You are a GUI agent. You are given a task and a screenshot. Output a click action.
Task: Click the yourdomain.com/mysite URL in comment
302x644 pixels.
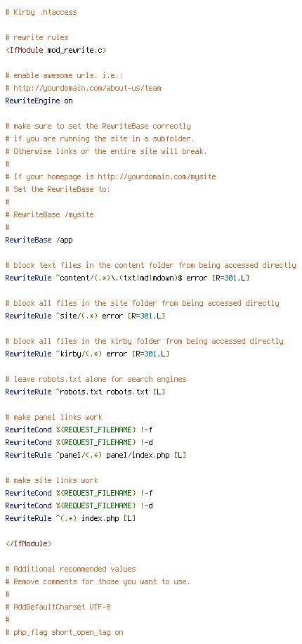coord(157,176)
